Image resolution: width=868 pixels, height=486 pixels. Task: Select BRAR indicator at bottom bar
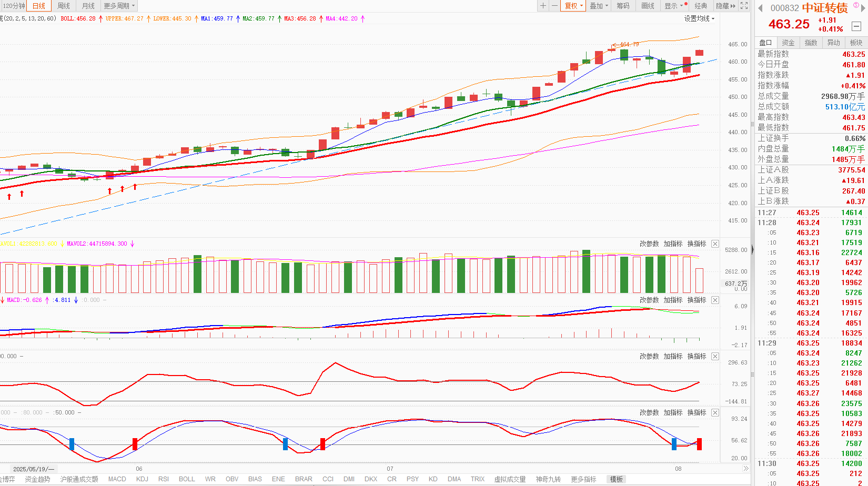coord(304,479)
